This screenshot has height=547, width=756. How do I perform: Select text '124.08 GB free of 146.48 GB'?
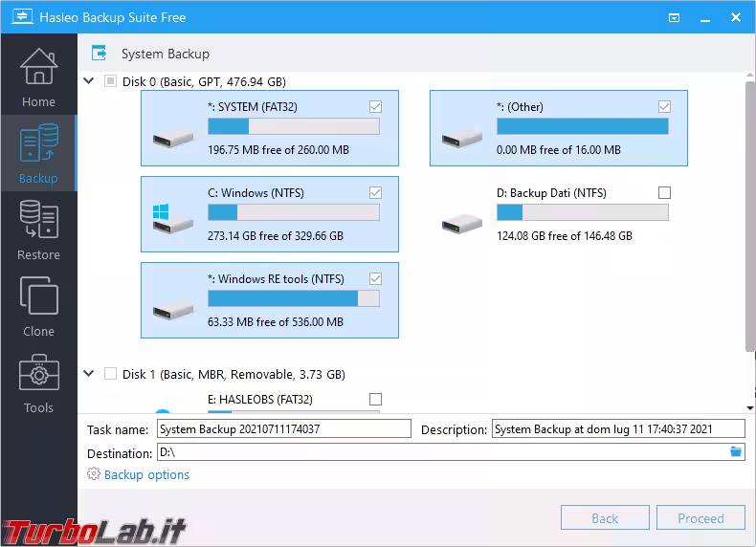(564, 235)
